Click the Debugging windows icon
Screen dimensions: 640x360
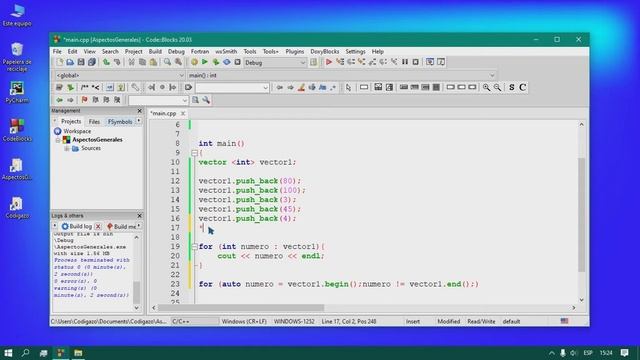coord(430,62)
